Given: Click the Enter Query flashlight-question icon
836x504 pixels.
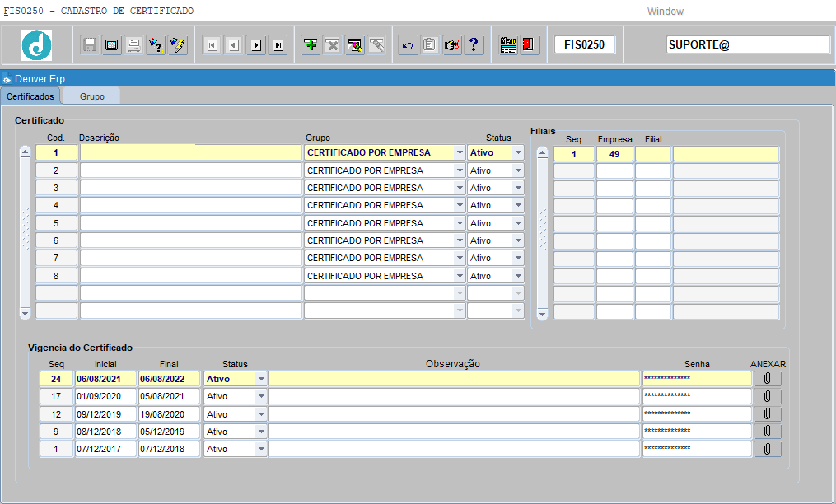Looking at the screenshot, I should [x=156, y=45].
